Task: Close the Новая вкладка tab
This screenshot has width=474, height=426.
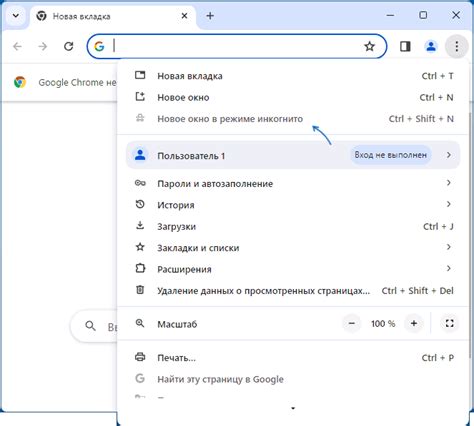Action: tap(184, 16)
